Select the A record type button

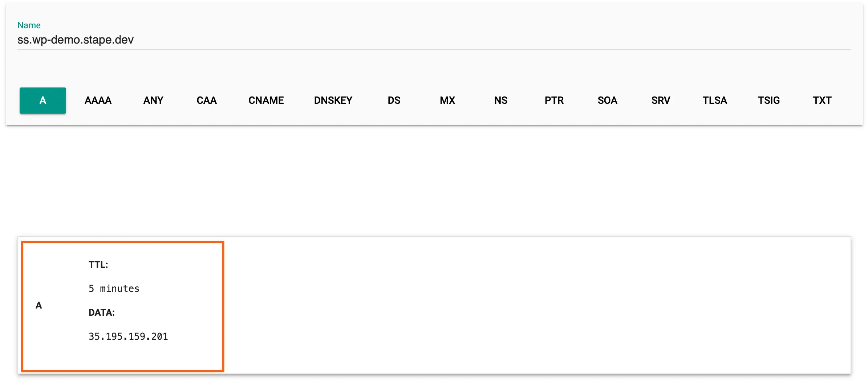click(x=43, y=101)
